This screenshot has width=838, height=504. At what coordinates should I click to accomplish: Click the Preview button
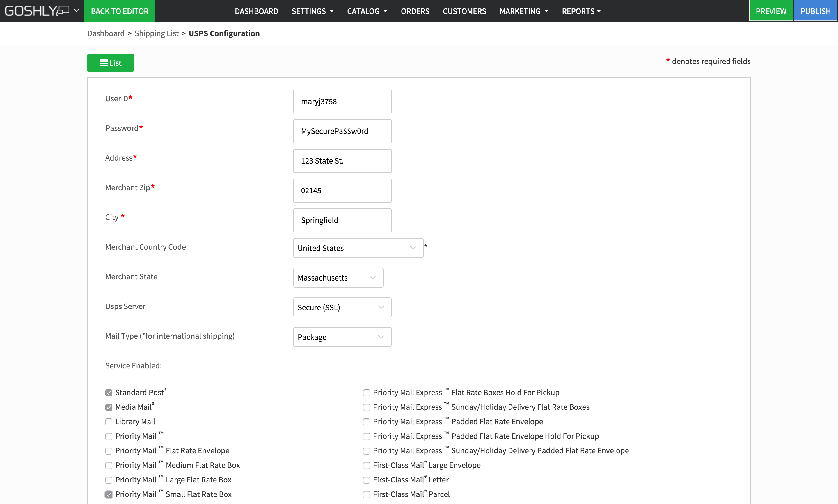[771, 11]
